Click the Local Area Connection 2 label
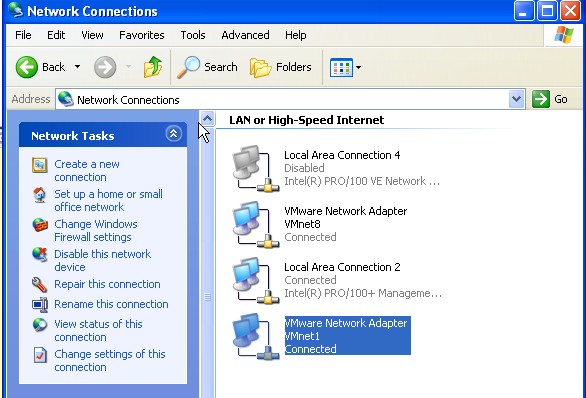Viewport: 586px width, 398px height. (342, 267)
